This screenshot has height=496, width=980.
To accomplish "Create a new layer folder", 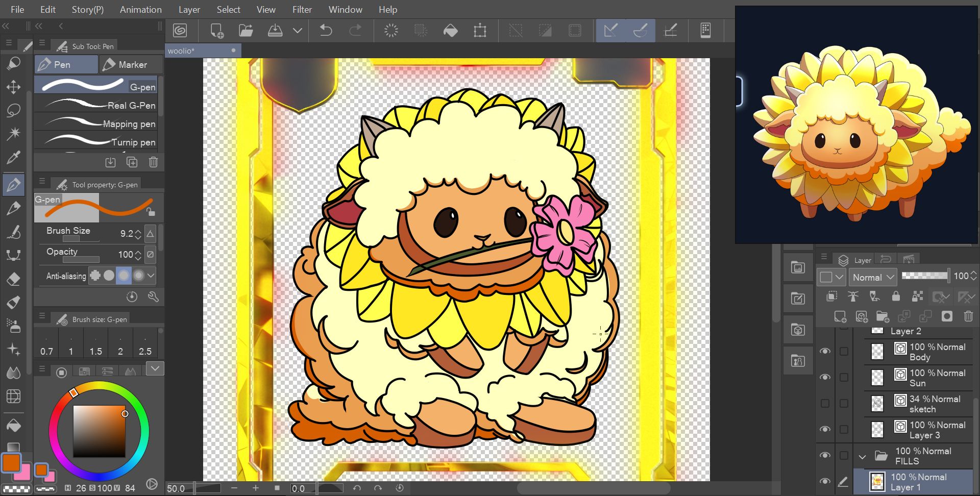I will (883, 316).
